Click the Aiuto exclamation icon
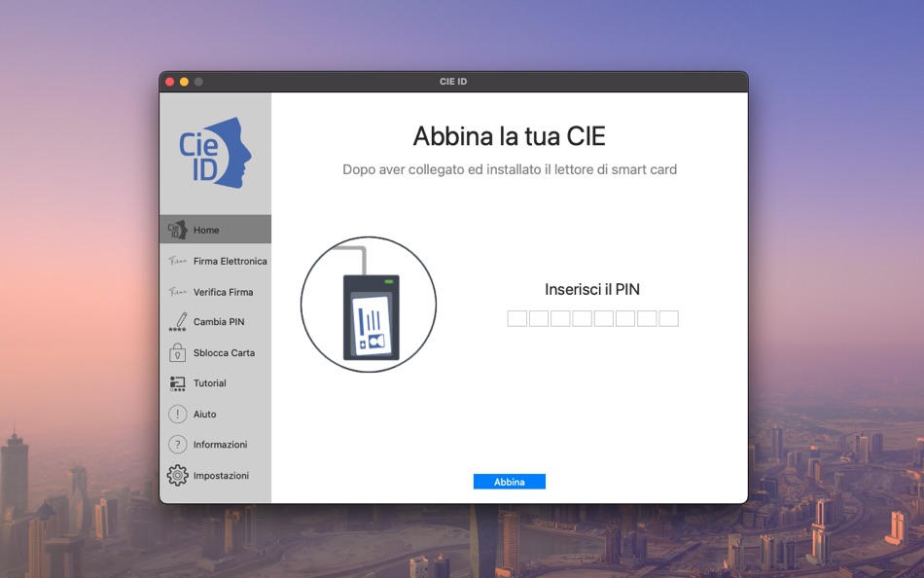Viewport: 924px width, 578px height. [x=177, y=414]
